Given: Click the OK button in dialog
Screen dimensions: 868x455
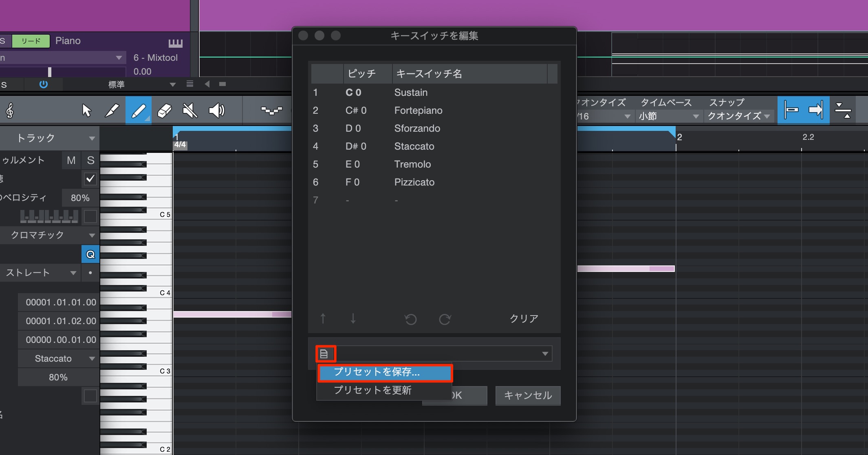Looking at the screenshot, I should pyautogui.click(x=469, y=395).
